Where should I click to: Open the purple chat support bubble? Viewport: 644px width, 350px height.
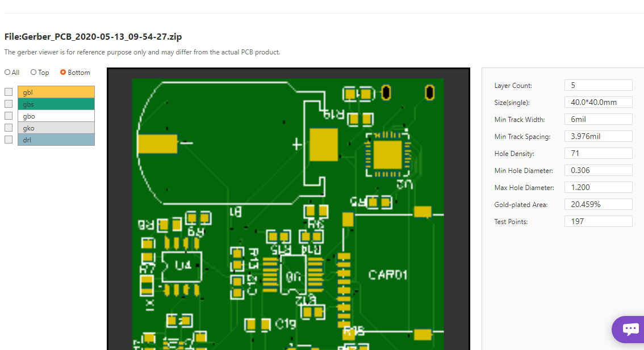(629, 329)
